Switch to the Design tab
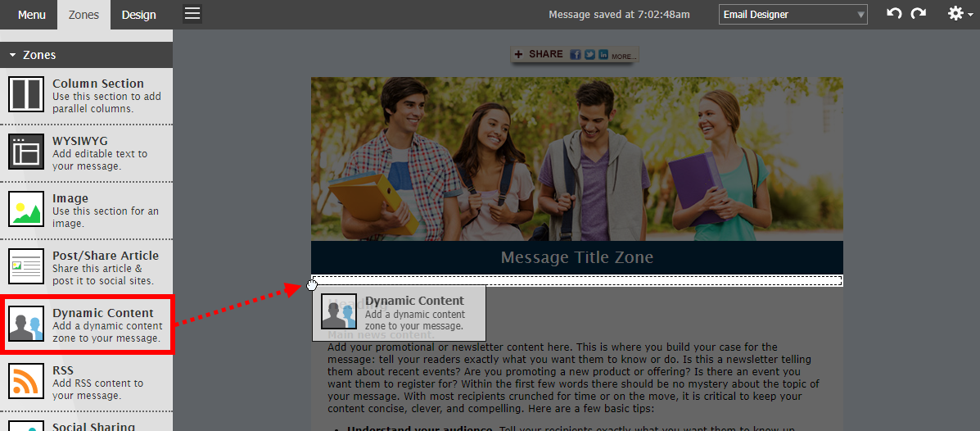This screenshot has width=980, height=431. tap(138, 15)
